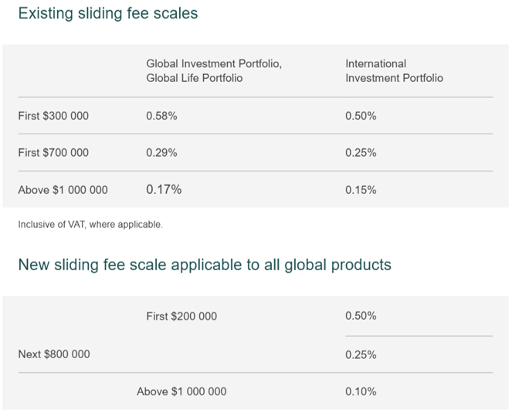Select the 'Above $1 000 000' label in existing scales

point(63,190)
